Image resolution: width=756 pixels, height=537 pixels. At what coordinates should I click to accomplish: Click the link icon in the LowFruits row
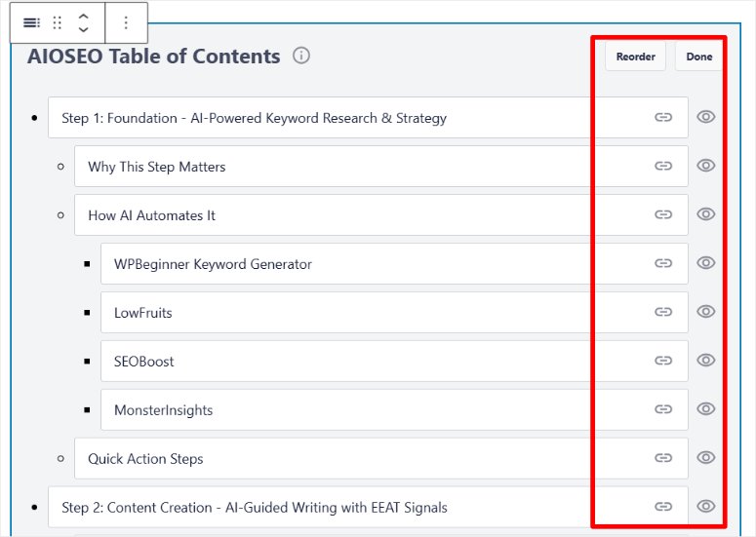tap(663, 312)
